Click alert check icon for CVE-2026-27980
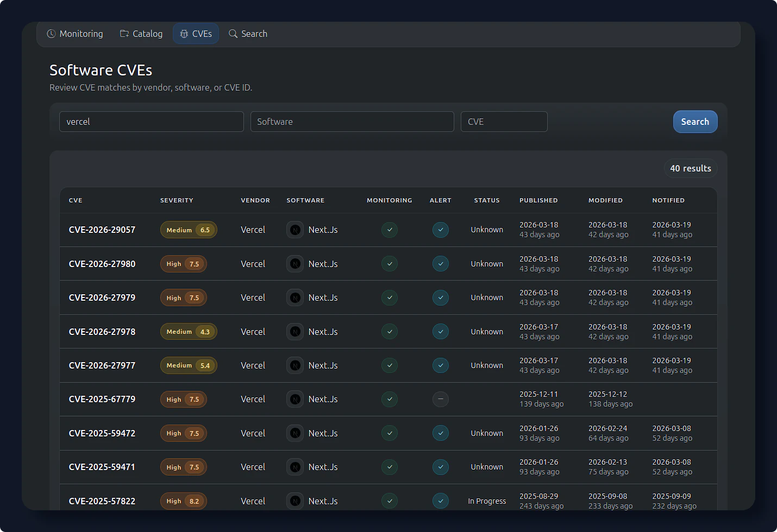Screen dimensions: 777x532 click(441, 264)
